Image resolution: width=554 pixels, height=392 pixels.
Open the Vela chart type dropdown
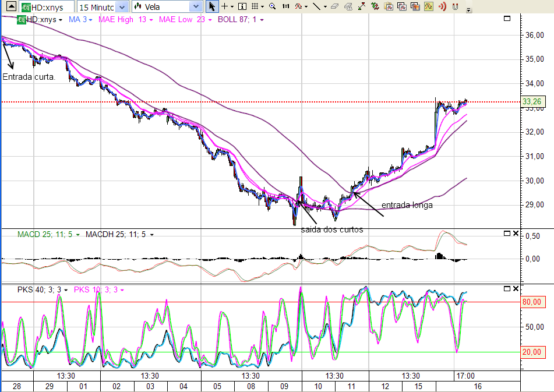(x=167, y=7)
